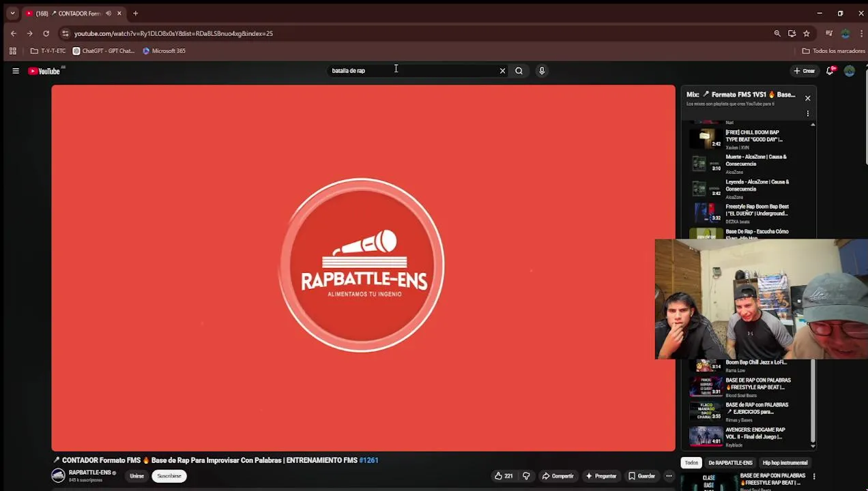
Task: Open site information icon in address bar
Action: tap(65, 33)
